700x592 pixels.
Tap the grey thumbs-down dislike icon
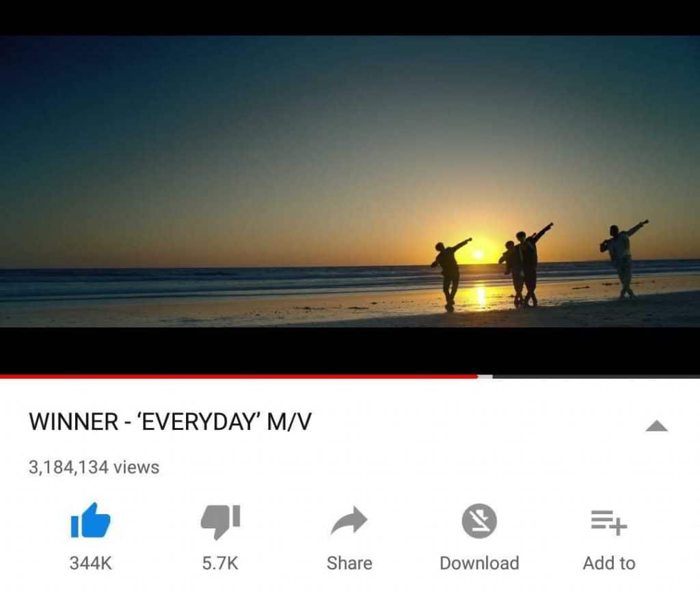point(221,522)
